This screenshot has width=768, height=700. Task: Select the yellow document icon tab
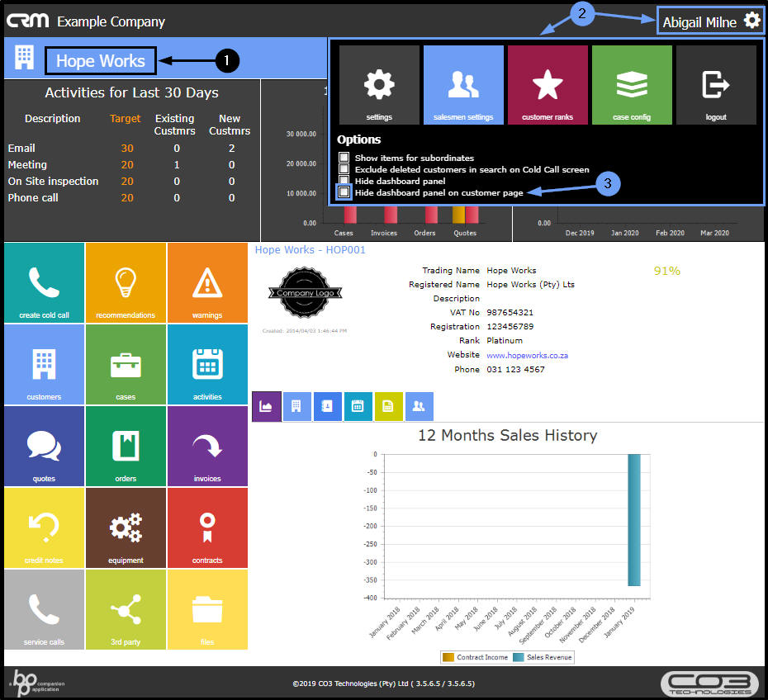click(x=388, y=406)
